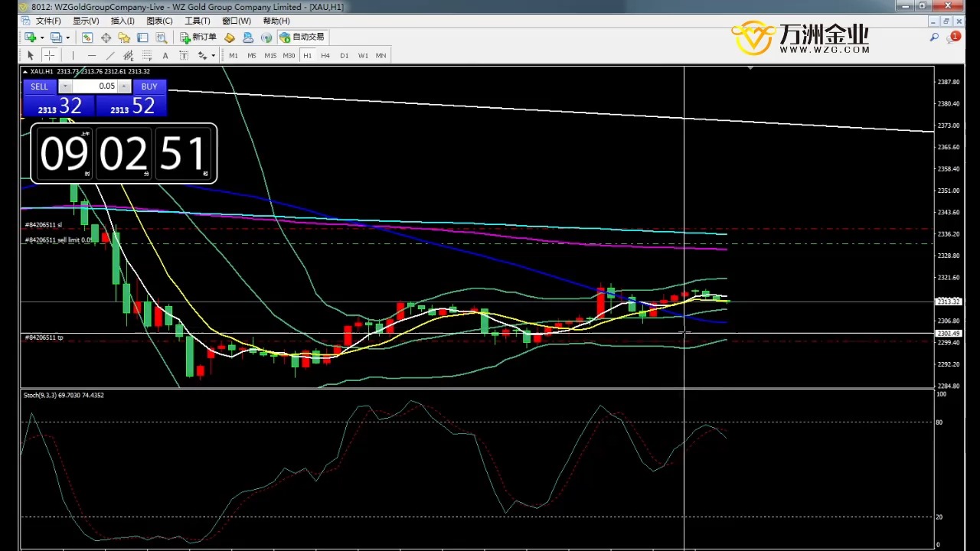Click the 0.05 lot volume field
The height and width of the screenshot is (551, 980).
click(94, 86)
